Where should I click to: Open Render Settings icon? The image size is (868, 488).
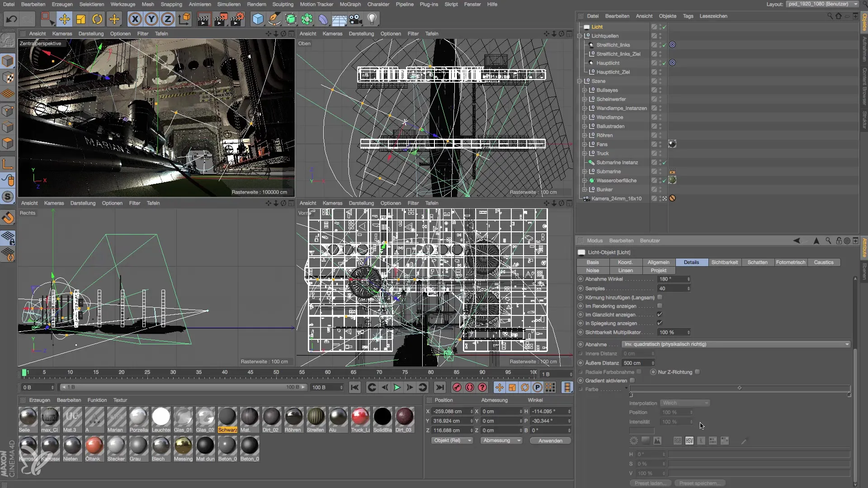click(x=237, y=19)
